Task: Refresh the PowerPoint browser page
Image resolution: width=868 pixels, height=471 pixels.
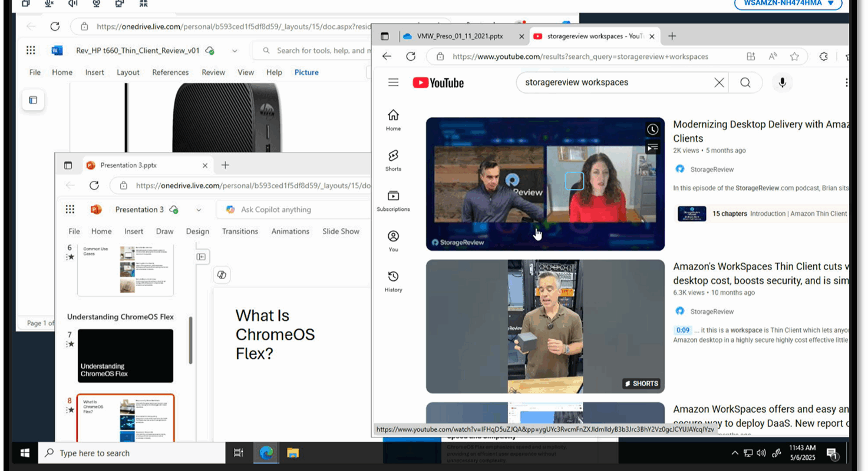Action: [x=94, y=185]
